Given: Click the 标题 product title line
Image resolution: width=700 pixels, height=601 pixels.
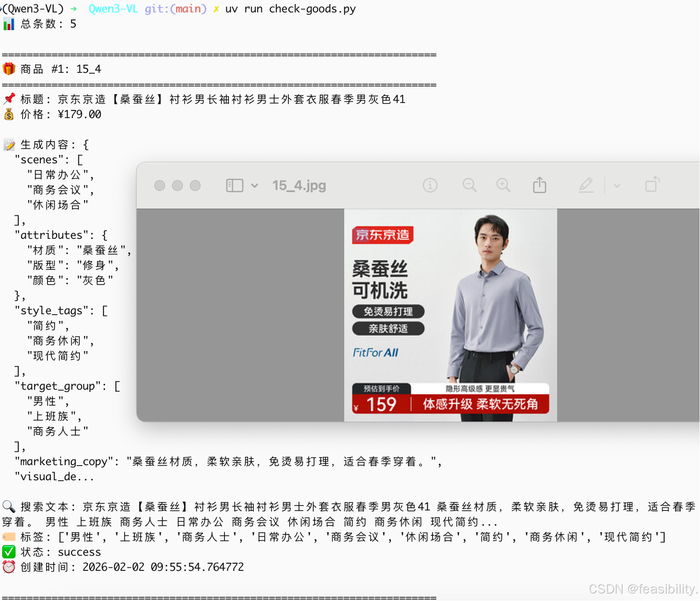Looking at the screenshot, I should click(x=204, y=99).
